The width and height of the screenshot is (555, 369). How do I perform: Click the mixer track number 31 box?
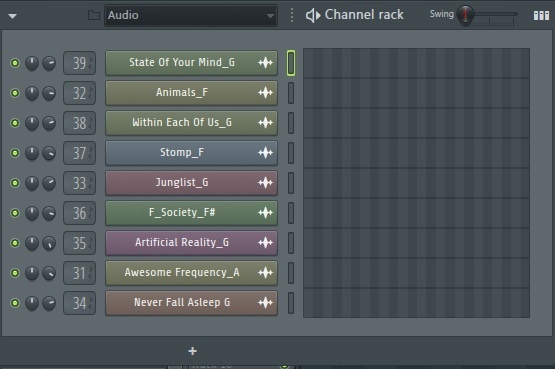pyautogui.click(x=79, y=273)
